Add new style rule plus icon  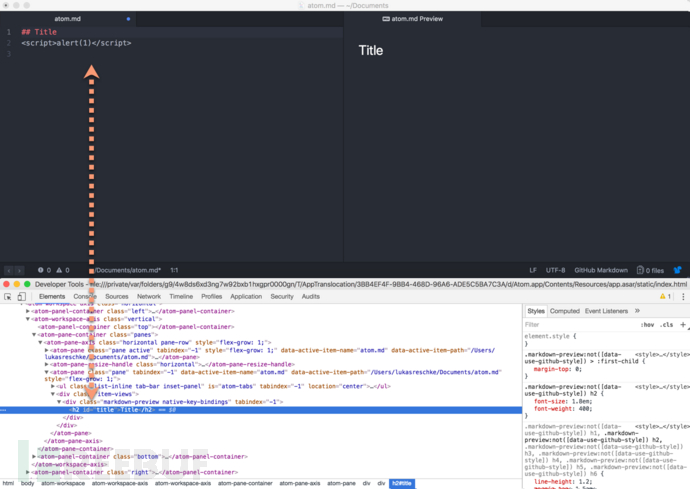(x=683, y=324)
